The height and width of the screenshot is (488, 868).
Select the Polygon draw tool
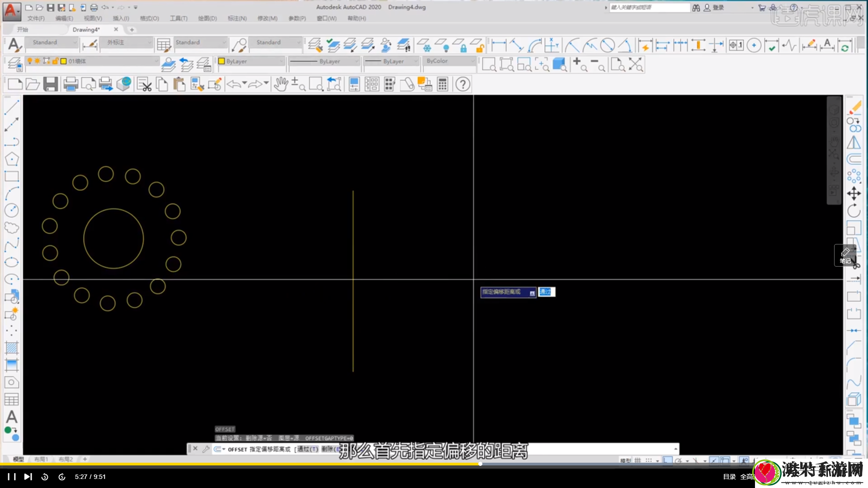click(12, 159)
